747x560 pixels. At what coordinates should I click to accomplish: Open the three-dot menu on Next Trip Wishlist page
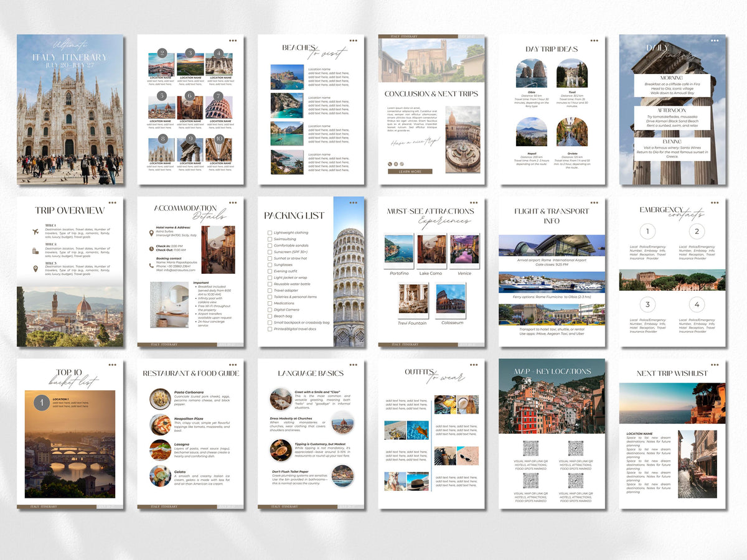pos(715,365)
